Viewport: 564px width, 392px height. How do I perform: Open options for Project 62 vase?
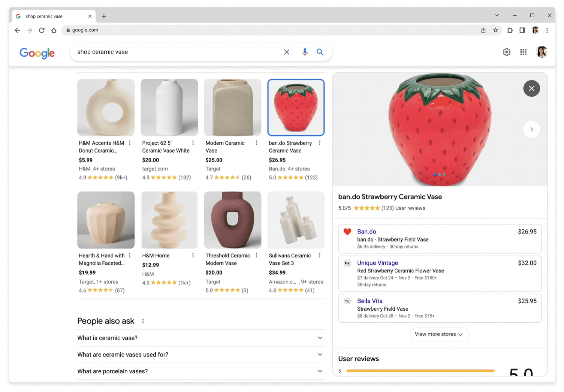pos(193,143)
